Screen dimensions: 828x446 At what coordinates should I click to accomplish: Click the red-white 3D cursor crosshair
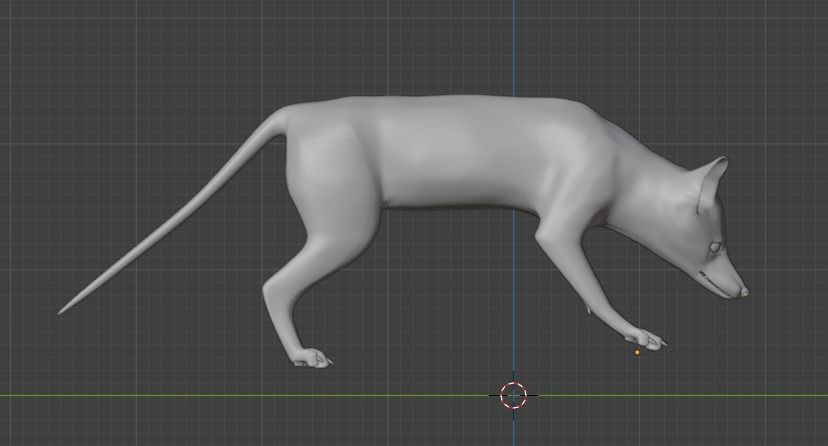(513, 395)
